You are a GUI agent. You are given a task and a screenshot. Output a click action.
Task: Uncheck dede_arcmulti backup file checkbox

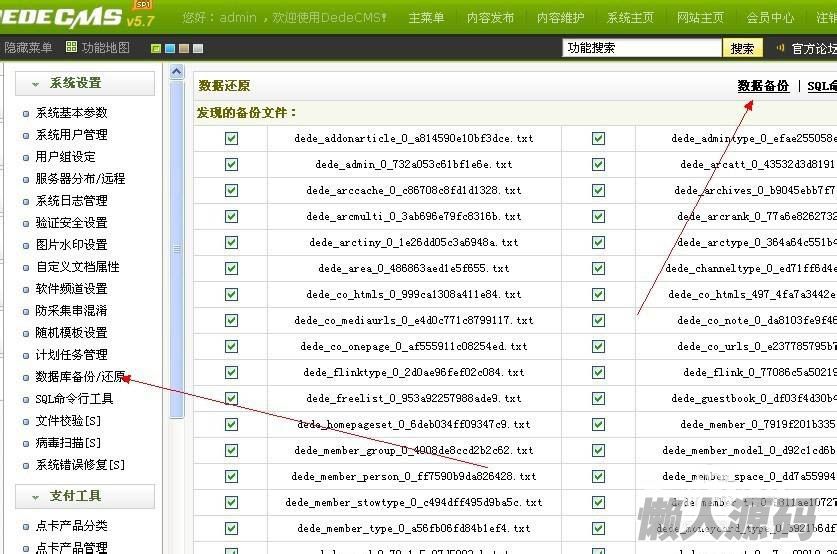[x=231, y=216]
